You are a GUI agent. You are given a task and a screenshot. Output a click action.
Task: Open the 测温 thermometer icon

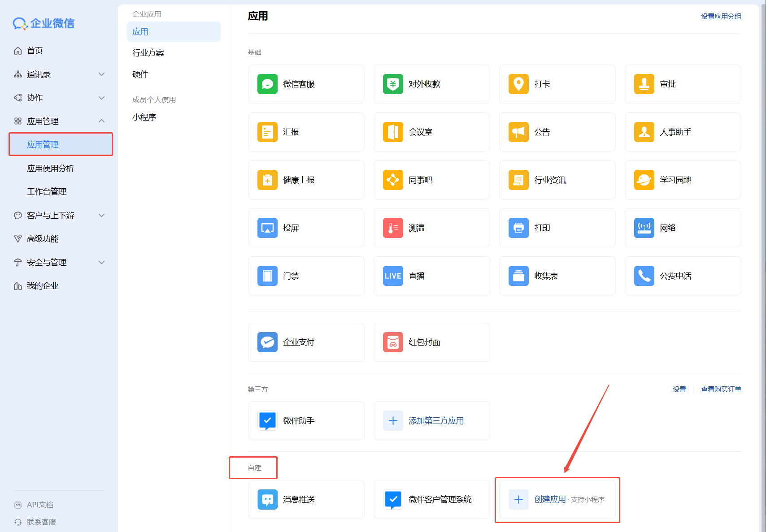point(393,228)
